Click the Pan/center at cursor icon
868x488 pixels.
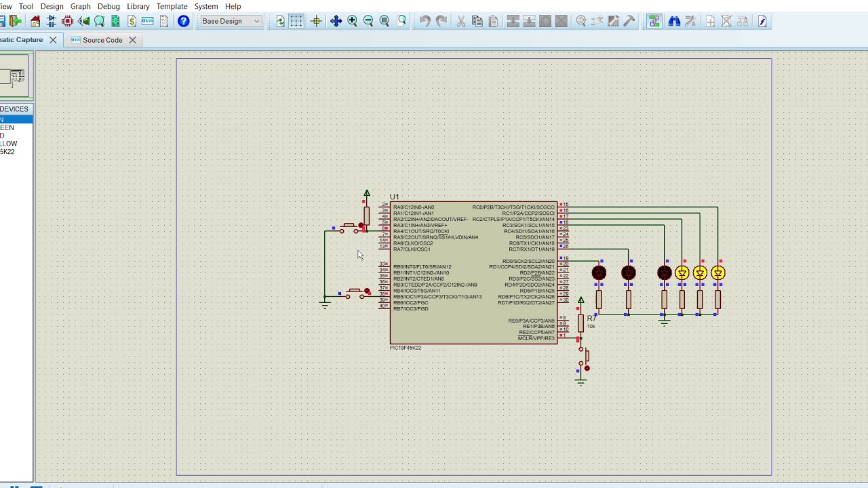[336, 21]
